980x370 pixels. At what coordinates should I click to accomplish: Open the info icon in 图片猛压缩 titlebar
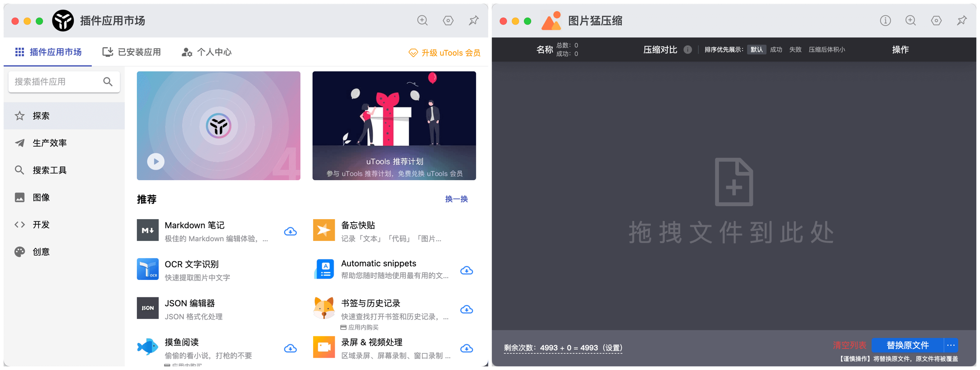885,20
